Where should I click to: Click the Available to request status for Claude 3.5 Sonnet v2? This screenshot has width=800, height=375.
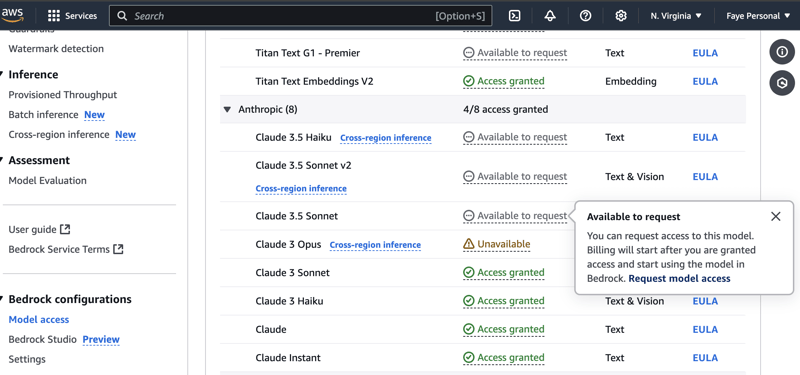click(x=515, y=177)
